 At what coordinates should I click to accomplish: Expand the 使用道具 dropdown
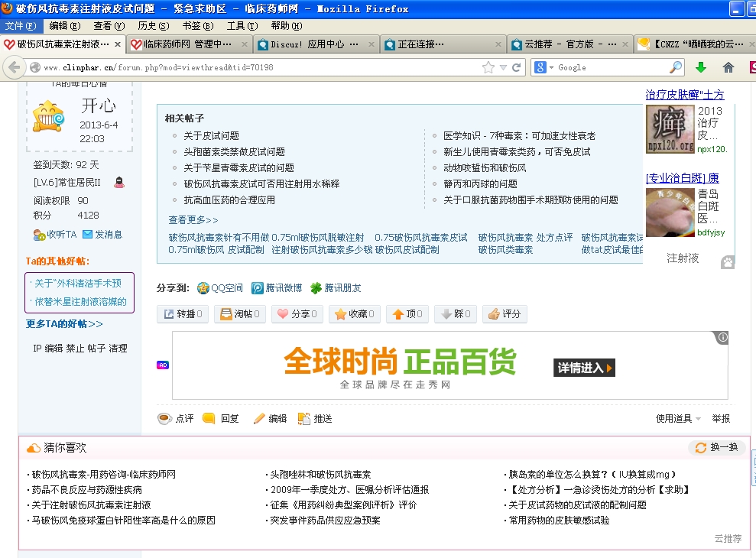click(x=678, y=419)
